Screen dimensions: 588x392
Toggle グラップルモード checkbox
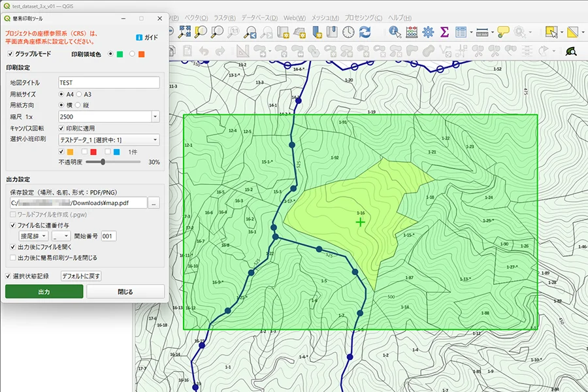[x=10, y=54]
